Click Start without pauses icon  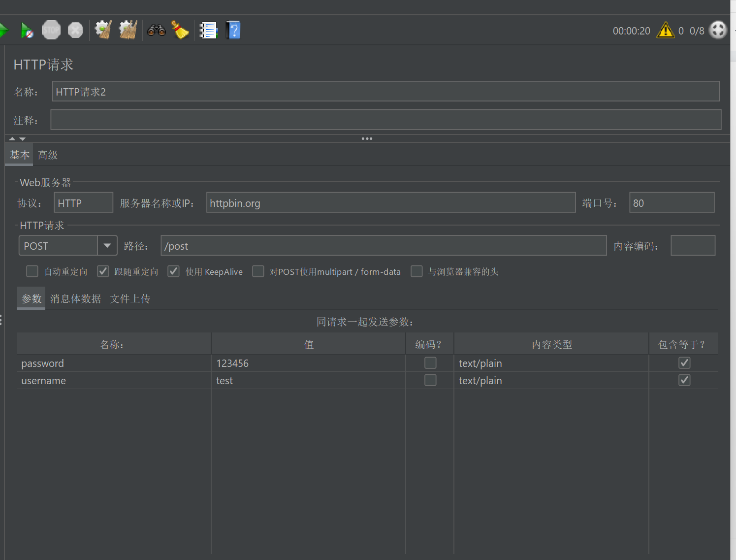pos(27,31)
